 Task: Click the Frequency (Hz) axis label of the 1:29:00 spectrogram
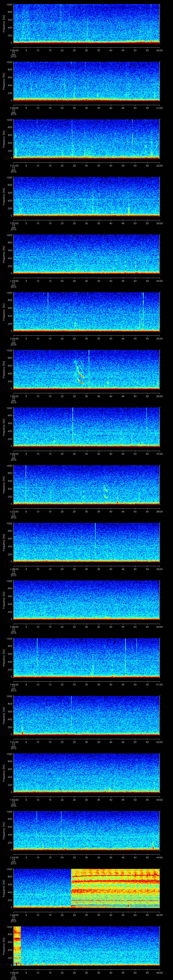tap(4, 24)
